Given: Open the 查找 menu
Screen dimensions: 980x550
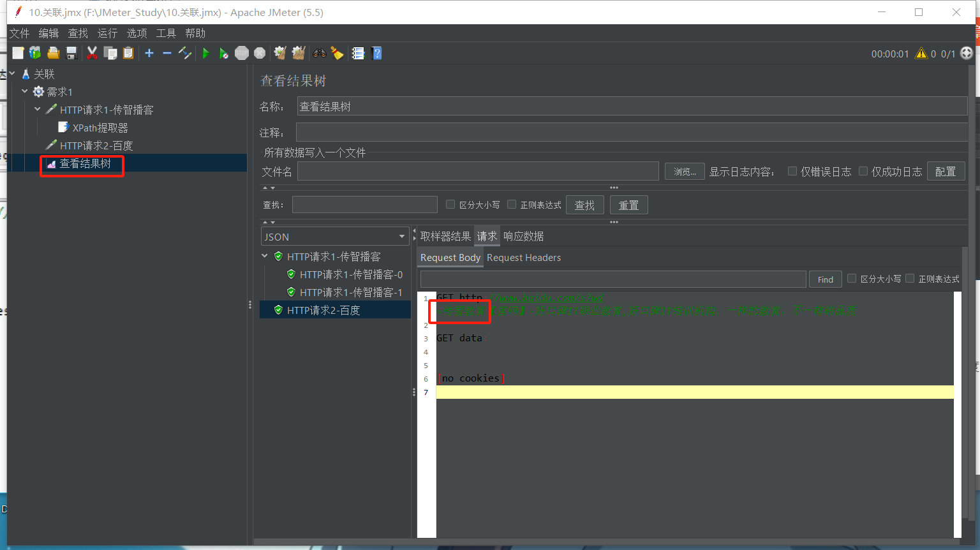Looking at the screenshot, I should click(x=78, y=33).
